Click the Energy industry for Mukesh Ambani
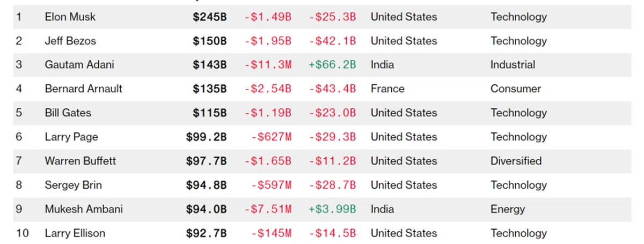This screenshot has height=244, width=644. click(507, 209)
